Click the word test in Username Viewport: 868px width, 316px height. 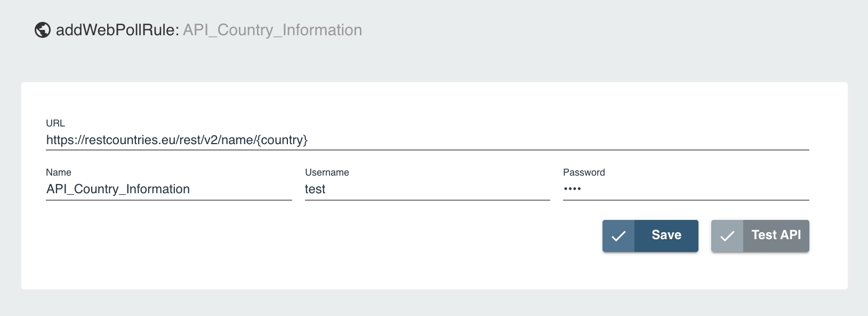coord(315,189)
